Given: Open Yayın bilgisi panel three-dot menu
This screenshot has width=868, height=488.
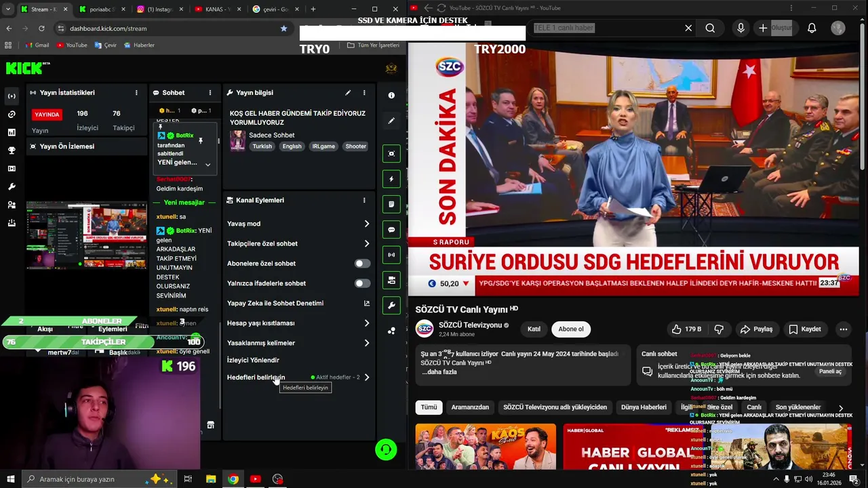Looking at the screenshot, I should pos(364,93).
